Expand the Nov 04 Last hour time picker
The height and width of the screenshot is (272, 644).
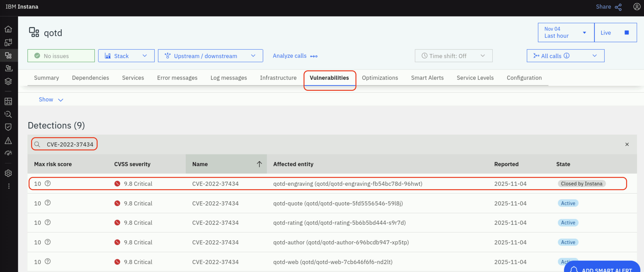coord(565,33)
